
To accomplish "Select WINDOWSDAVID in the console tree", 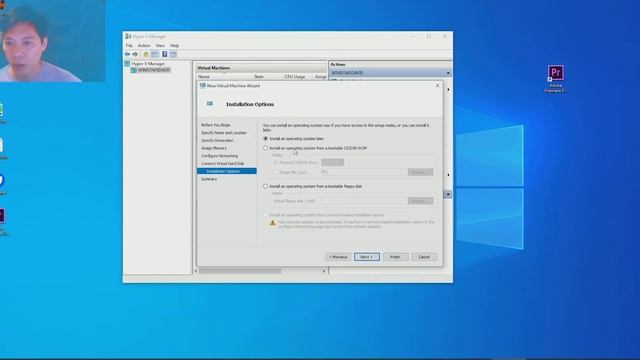I will pyautogui.click(x=153, y=70).
